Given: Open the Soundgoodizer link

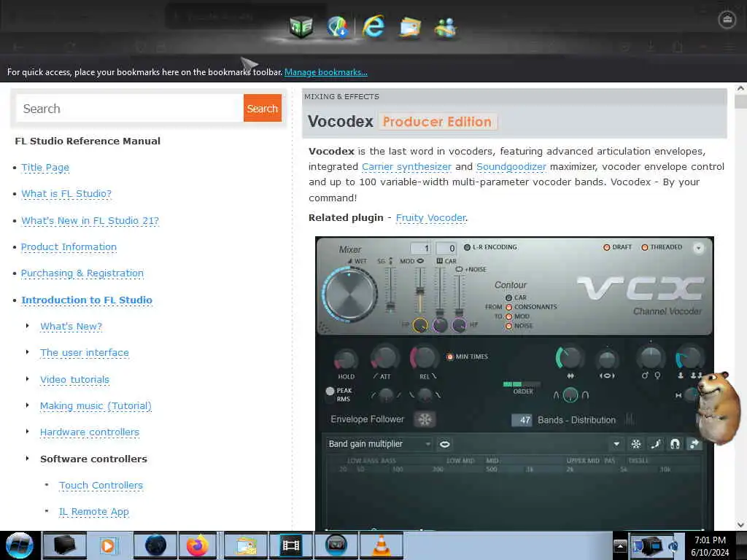Looking at the screenshot, I should [511, 167].
